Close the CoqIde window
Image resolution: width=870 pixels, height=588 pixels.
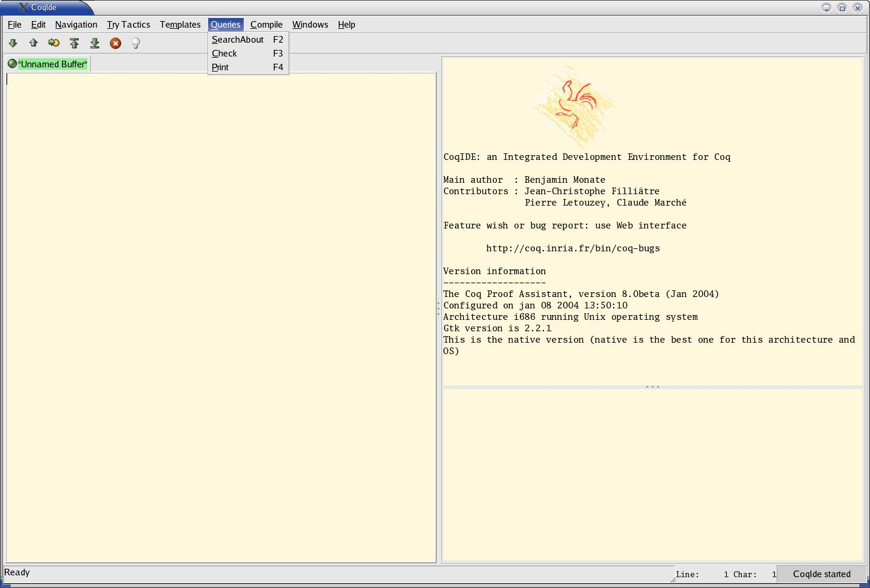click(857, 8)
